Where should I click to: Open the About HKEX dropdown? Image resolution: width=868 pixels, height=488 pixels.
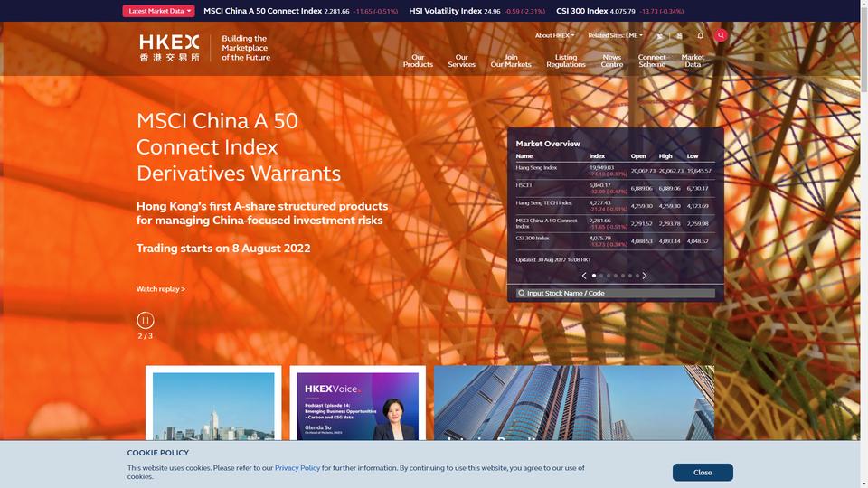[x=554, y=35]
